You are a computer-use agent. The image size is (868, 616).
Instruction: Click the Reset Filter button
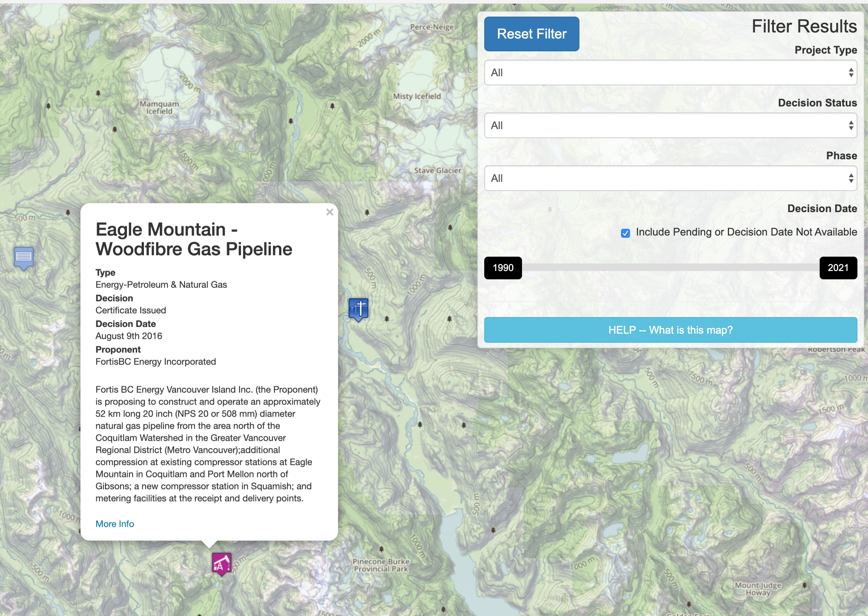[531, 34]
